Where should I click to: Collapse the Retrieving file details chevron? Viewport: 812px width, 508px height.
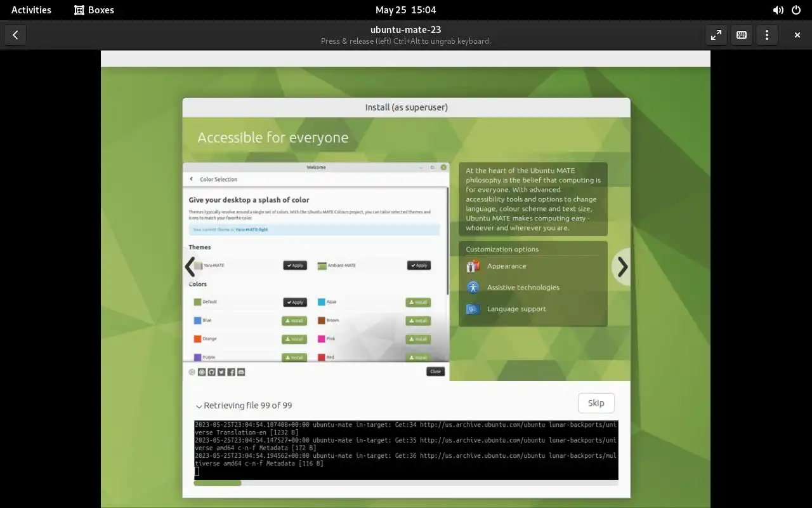[x=199, y=406]
